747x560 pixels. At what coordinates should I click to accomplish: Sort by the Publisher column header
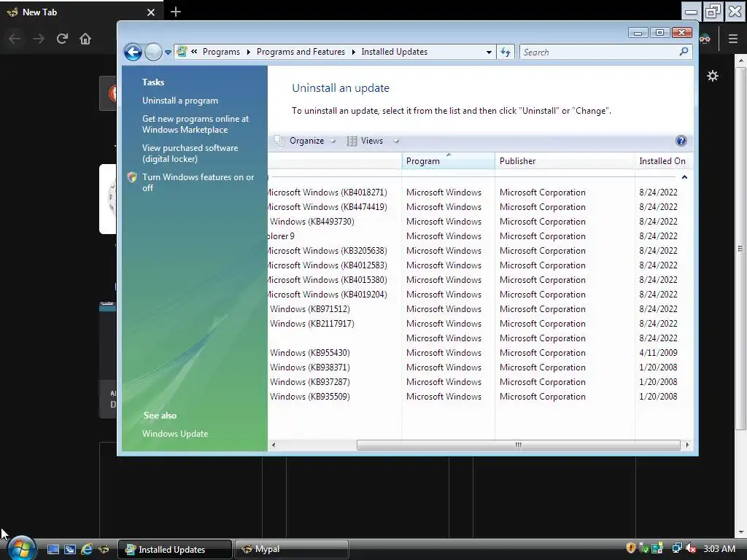pyautogui.click(x=565, y=161)
